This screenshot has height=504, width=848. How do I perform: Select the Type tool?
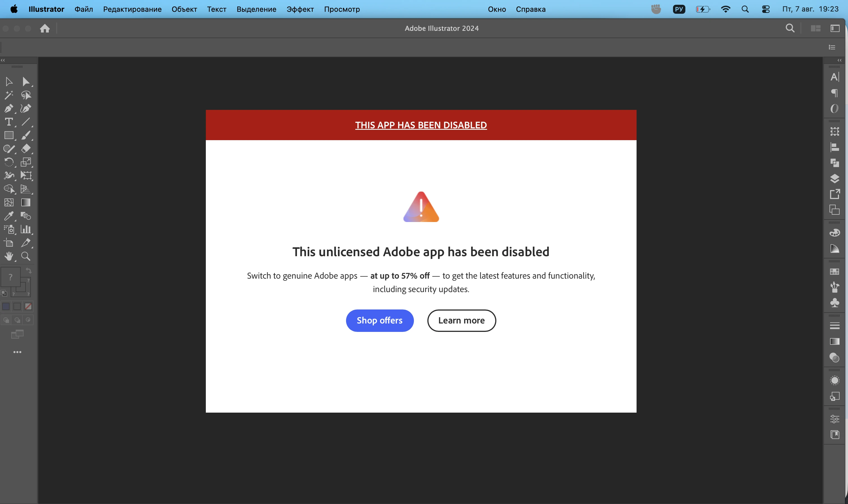tap(9, 122)
